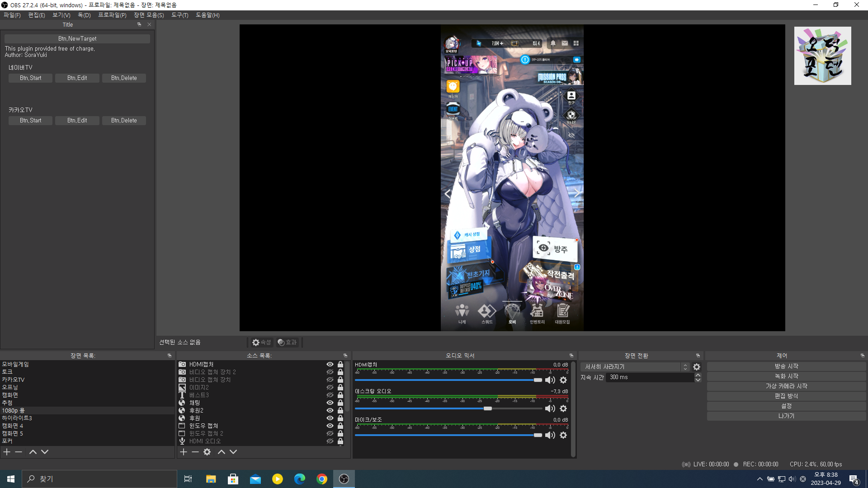Start virtual camera with 가상 카메라 시작
This screenshot has height=488, width=868.
coord(786,386)
